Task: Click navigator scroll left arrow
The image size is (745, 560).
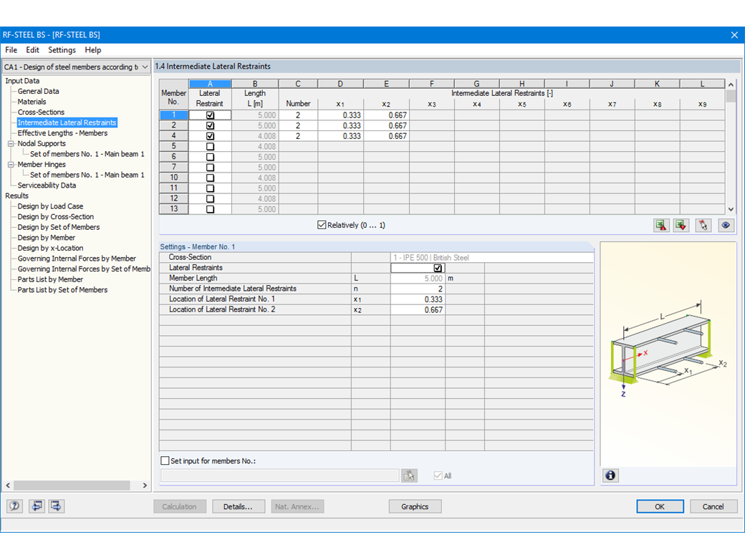Action: pyautogui.click(x=8, y=486)
